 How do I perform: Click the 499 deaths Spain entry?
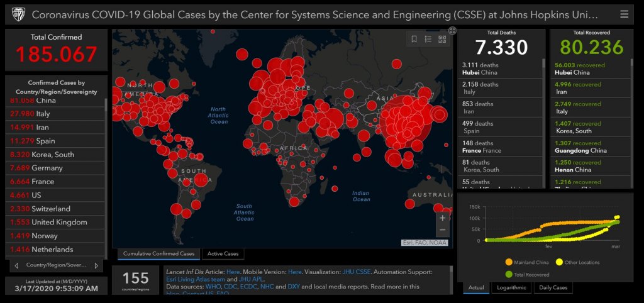[x=500, y=127]
